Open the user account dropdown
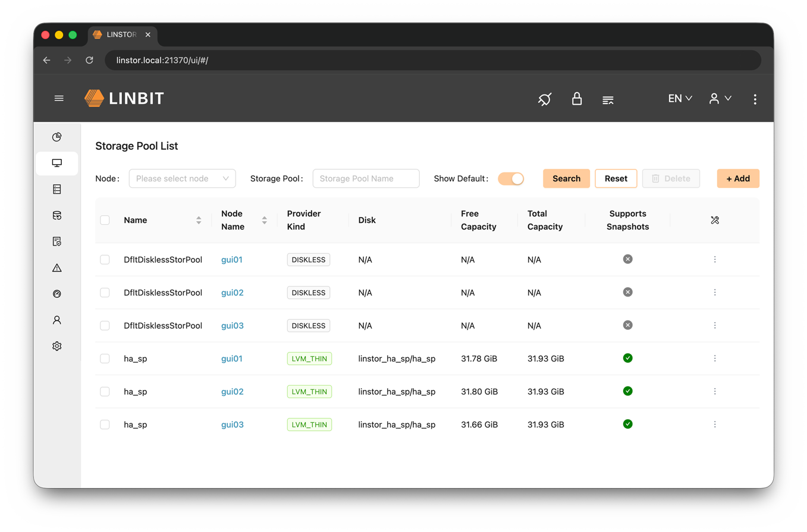807x532 pixels. (720, 99)
